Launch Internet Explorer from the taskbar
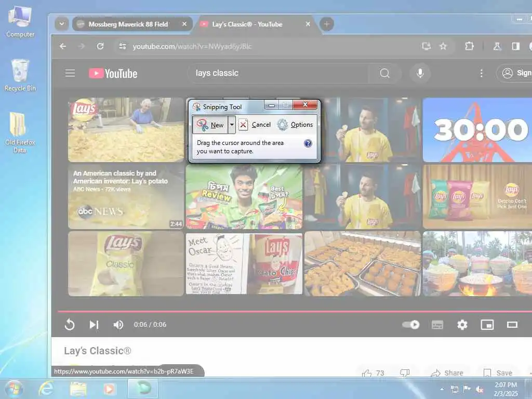Viewport: 532px width, 399px height. (x=46, y=389)
